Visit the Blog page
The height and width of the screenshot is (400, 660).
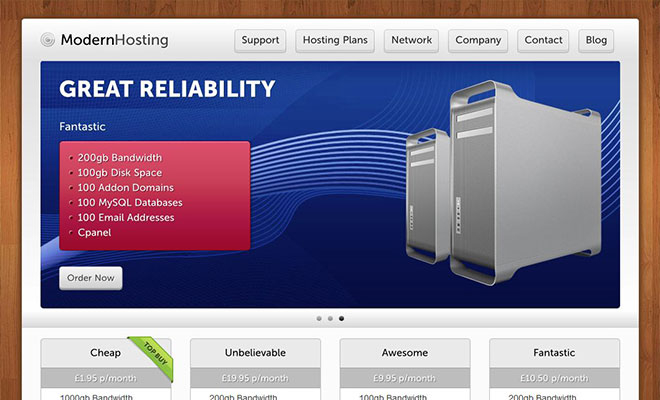point(596,41)
